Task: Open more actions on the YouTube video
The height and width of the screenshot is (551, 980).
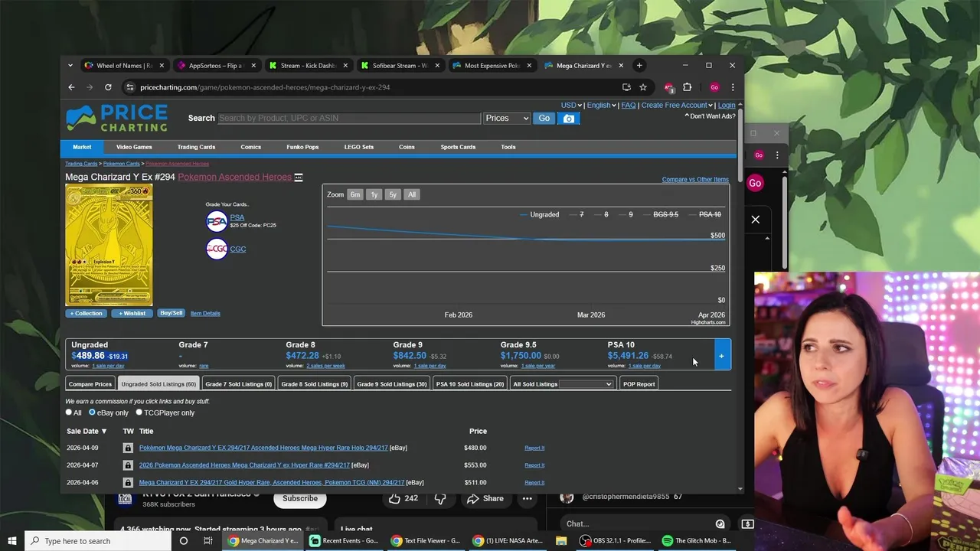Action: point(527,499)
